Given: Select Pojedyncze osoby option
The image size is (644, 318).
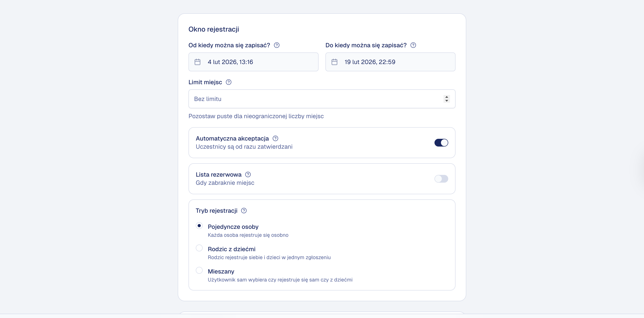Looking at the screenshot, I should pyautogui.click(x=199, y=225).
